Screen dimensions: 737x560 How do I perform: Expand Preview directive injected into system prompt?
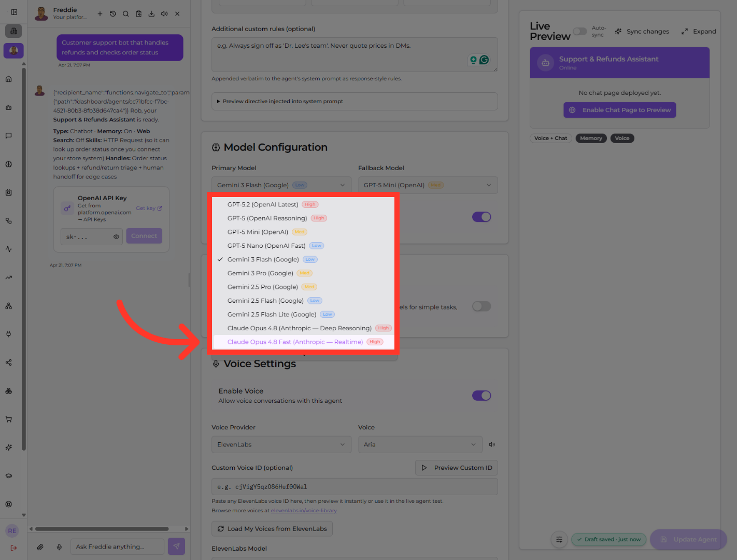(x=355, y=101)
